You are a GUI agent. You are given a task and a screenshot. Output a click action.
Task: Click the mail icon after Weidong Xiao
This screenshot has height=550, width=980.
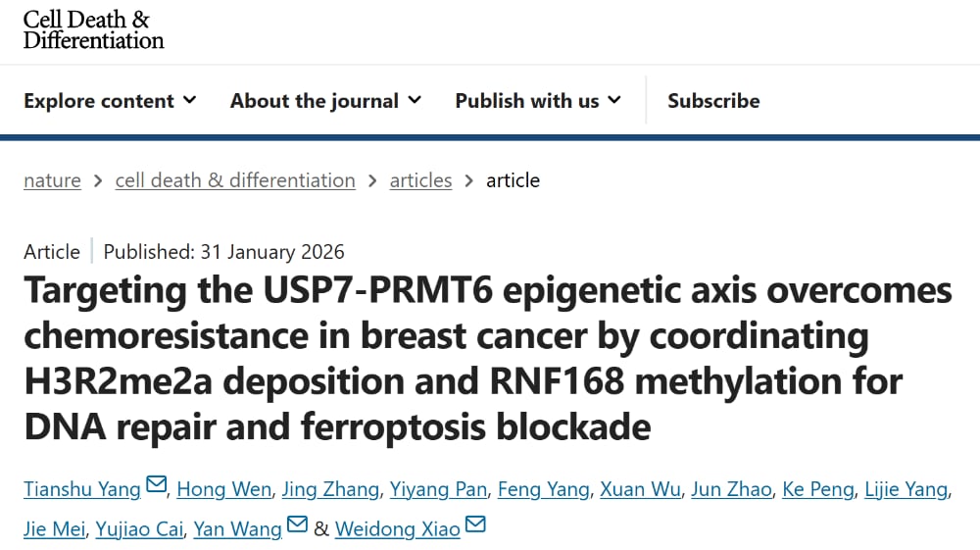pyautogui.click(x=475, y=525)
